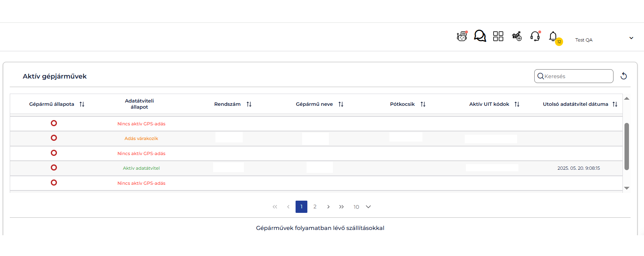
Task: Open headset customer support
Action: coord(535,36)
